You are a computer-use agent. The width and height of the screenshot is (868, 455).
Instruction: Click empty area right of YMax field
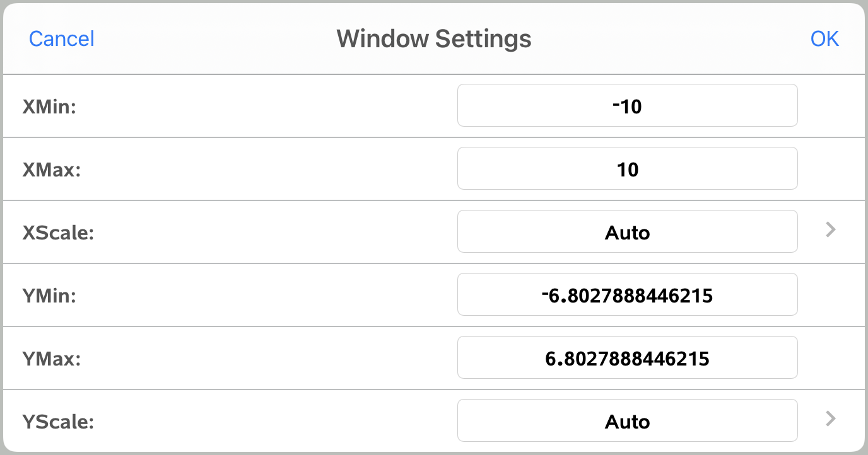click(x=831, y=358)
